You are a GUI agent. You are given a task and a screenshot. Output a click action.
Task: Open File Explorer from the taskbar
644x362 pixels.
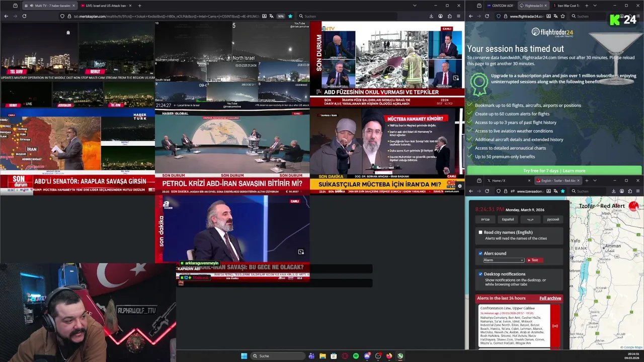[x=323, y=356]
